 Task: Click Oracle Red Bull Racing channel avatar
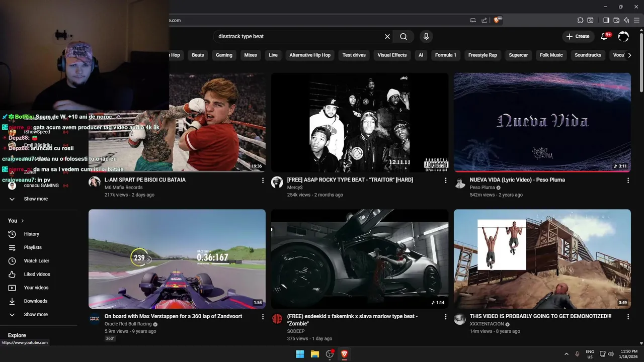click(95, 319)
